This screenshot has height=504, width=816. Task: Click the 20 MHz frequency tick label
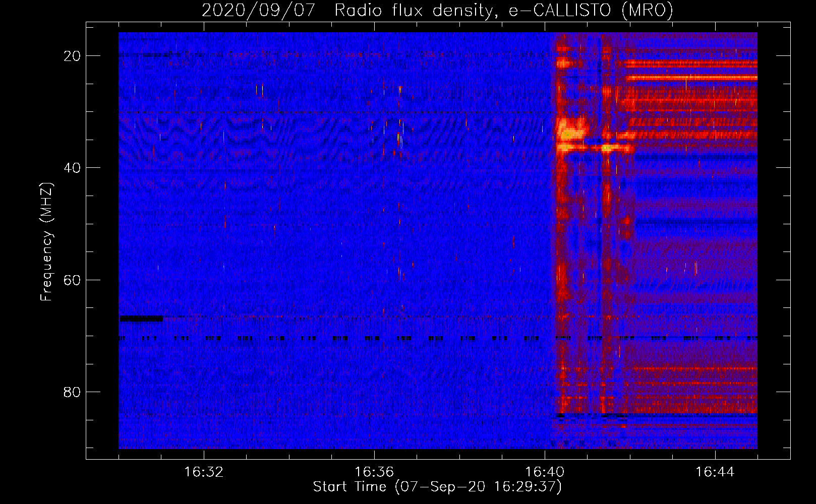[72, 56]
